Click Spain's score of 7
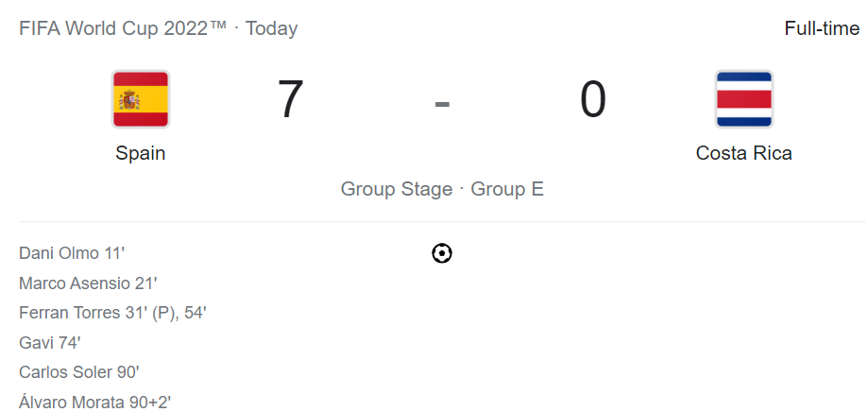868x412 pixels. (x=291, y=99)
